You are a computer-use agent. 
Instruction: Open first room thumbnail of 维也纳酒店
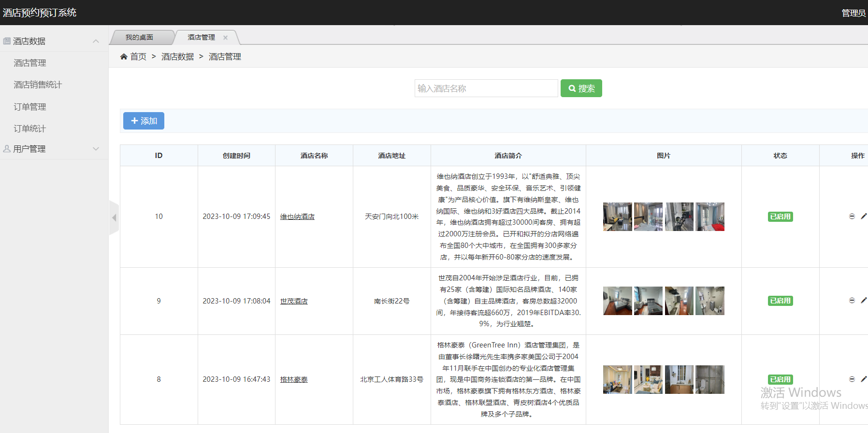click(x=617, y=216)
